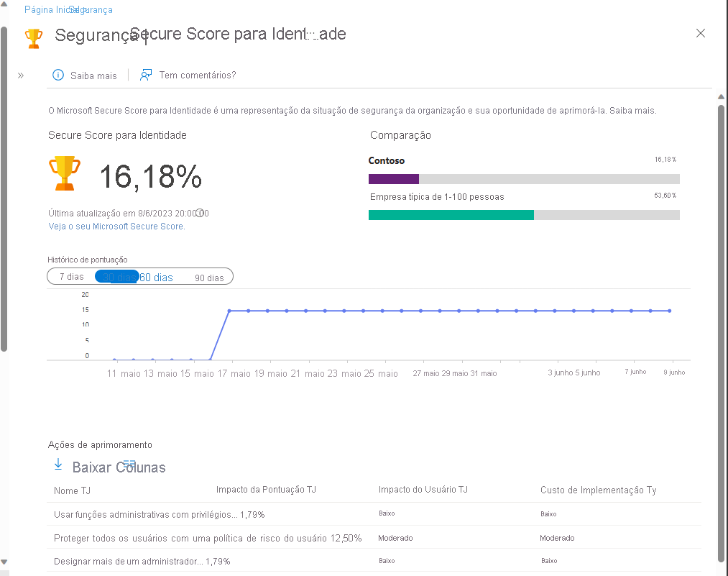Click the left outer scrollbar thumb
728x576 pixels.
click(4, 189)
